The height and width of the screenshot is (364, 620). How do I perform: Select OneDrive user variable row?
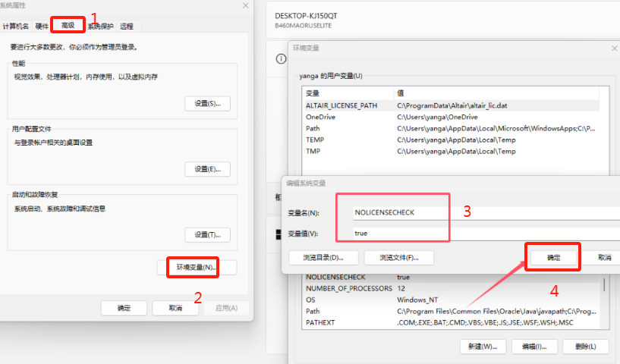point(452,117)
